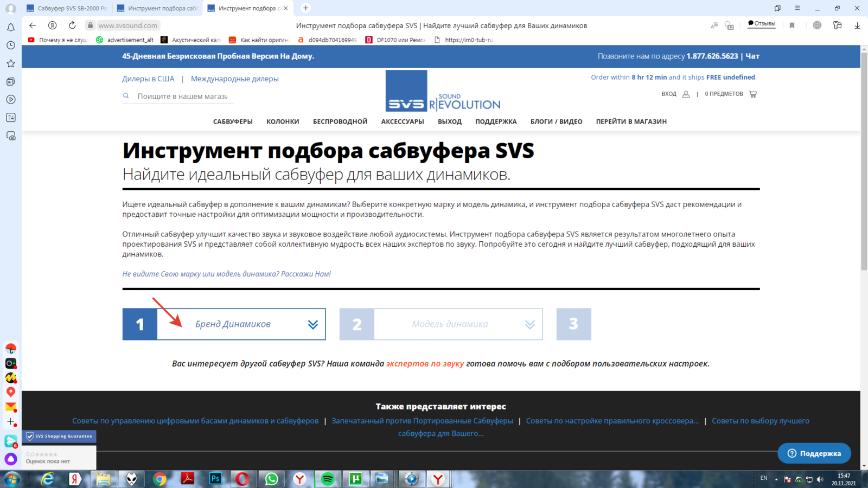The height and width of the screenshot is (488, 868).
Task: Click the browser back arrow
Action: pyautogui.click(x=33, y=25)
